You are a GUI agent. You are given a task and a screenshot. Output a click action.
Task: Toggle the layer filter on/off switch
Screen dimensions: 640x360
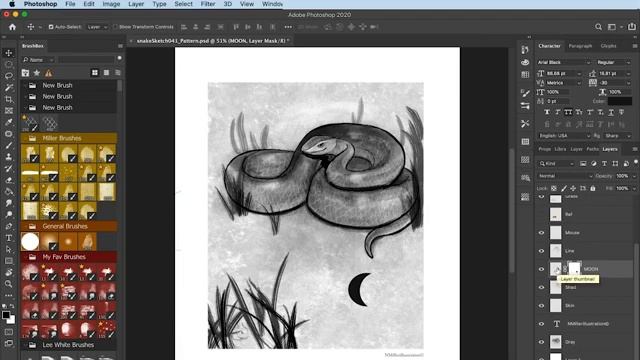click(x=636, y=162)
